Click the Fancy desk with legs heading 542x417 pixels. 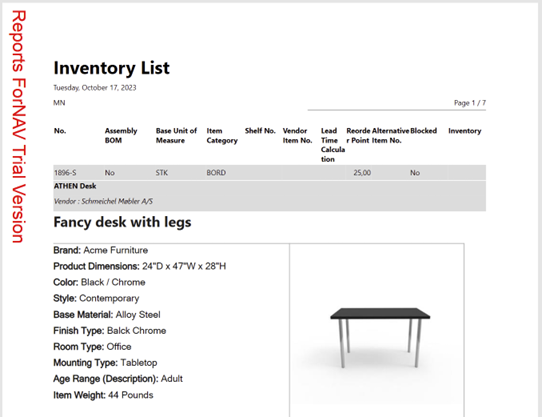[x=122, y=222]
